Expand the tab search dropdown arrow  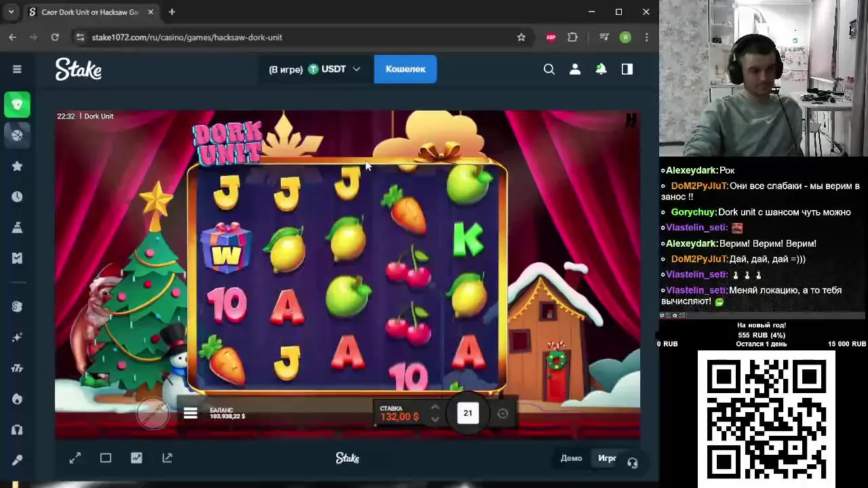pos(11,12)
